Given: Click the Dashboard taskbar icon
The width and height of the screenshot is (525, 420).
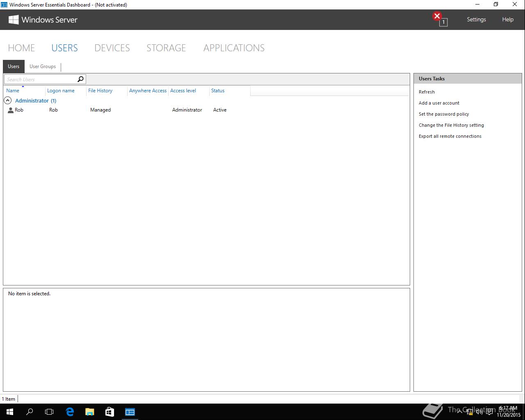Looking at the screenshot, I should pos(130,412).
